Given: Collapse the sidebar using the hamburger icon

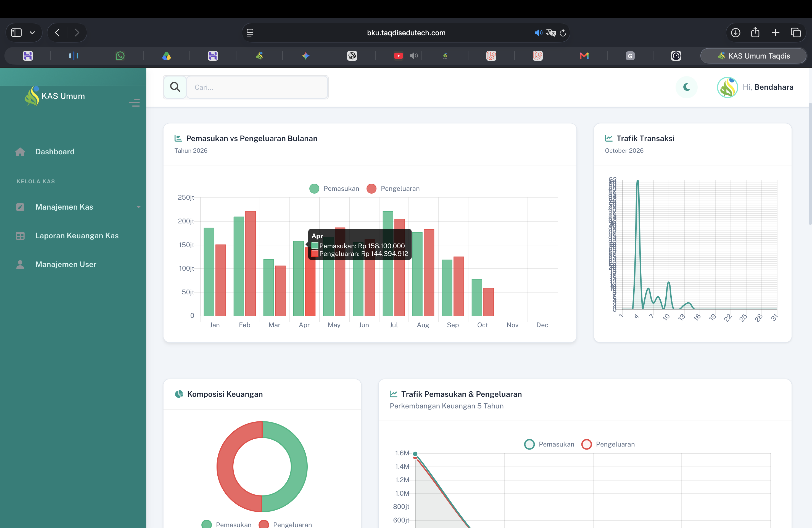Looking at the screenshot, I should point(134,103).
